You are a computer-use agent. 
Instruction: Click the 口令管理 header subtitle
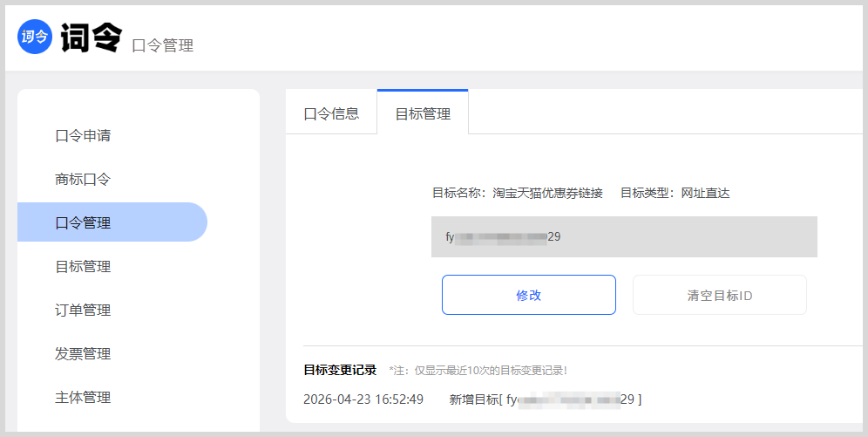tap(163, 45)
